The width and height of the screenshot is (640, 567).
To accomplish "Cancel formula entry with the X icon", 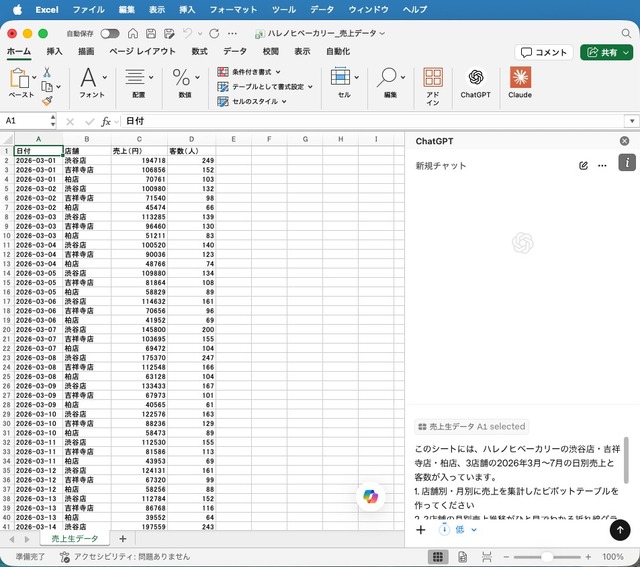I will (70, 122).
